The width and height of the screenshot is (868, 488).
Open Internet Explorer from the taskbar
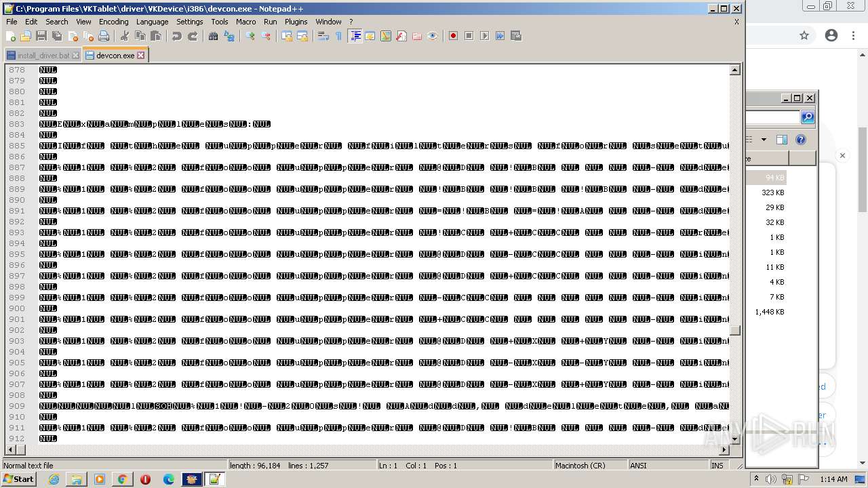point(54,479)
